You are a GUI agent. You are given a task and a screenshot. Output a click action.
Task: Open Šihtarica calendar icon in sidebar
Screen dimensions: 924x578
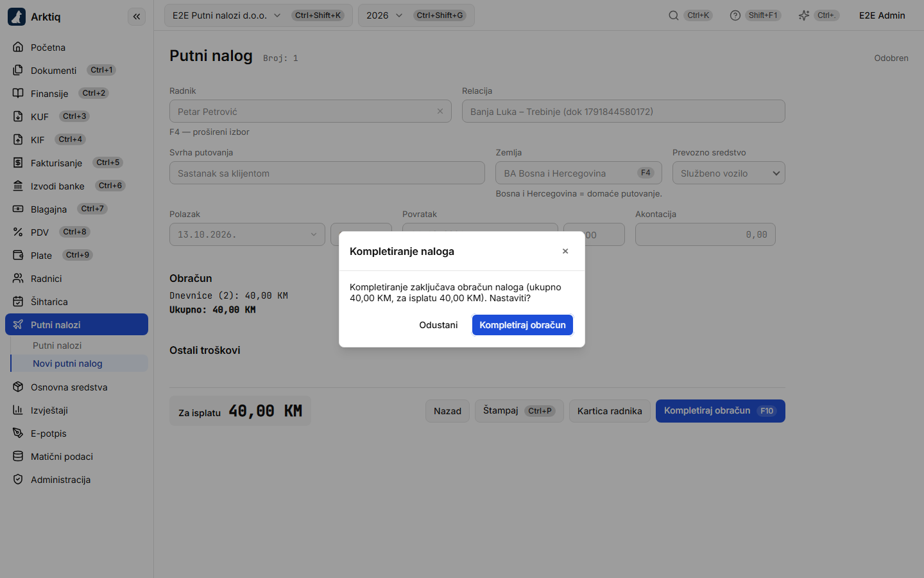[x=18, y=301]
